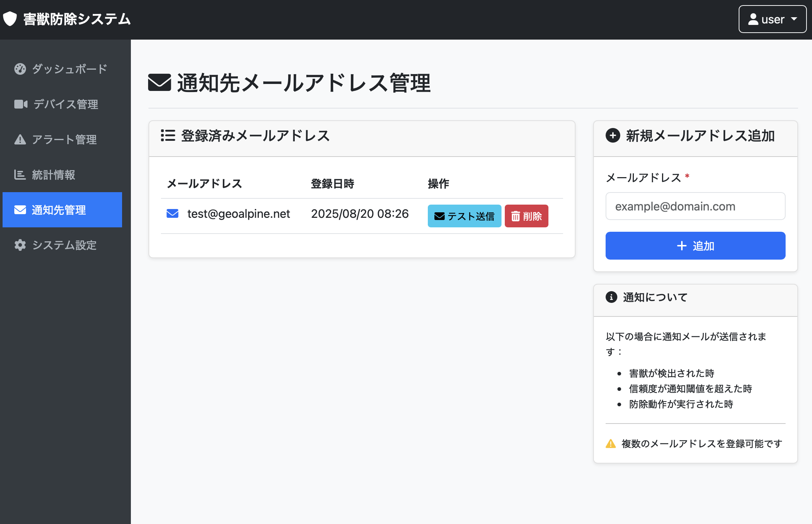Click the 新規メールアドレス追加 card title

tap(700, 136)
